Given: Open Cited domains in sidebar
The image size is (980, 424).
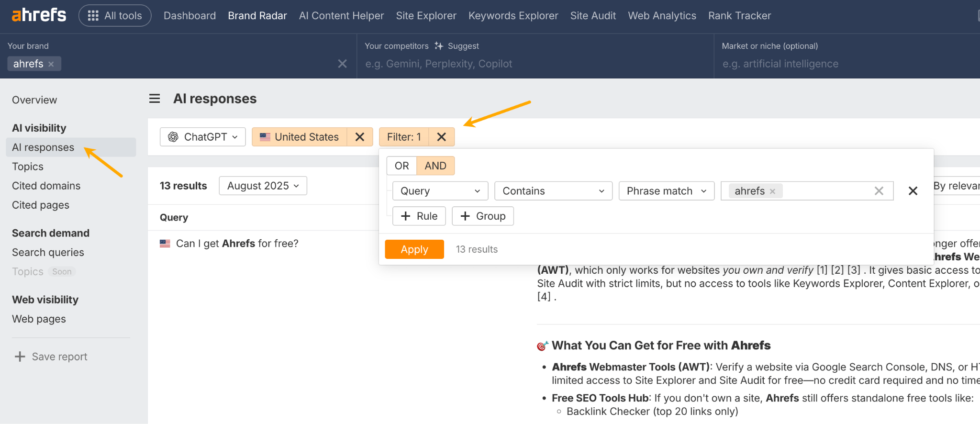Looking at the screenshot, I should (46, 186).
